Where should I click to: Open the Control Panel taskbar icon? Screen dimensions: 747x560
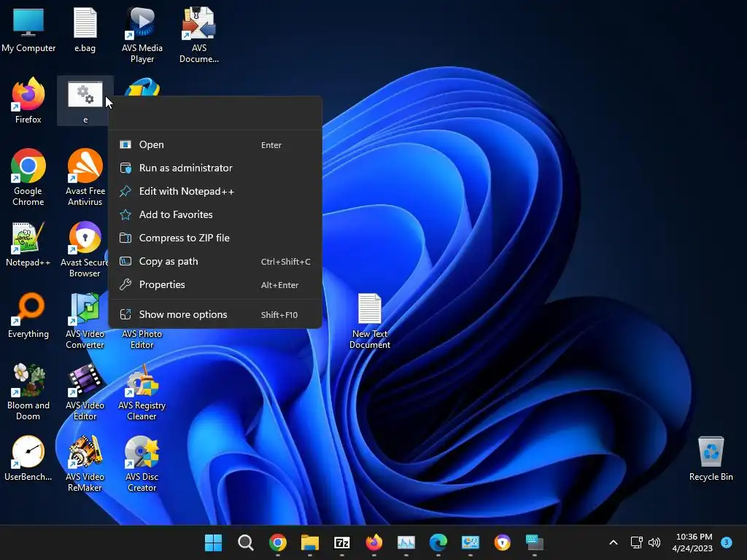point(471,542)
